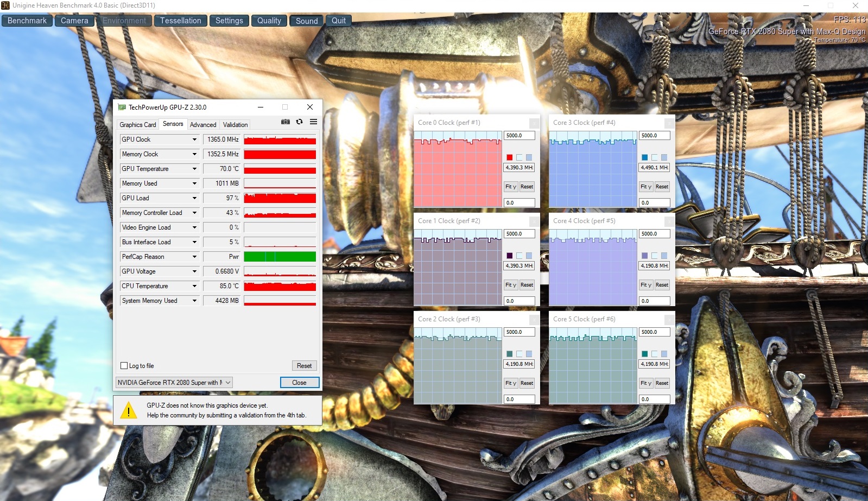Pick the dark purple line swatch for Core 1
This screenshot has width=868, height=501.
(x=509, y=256)
